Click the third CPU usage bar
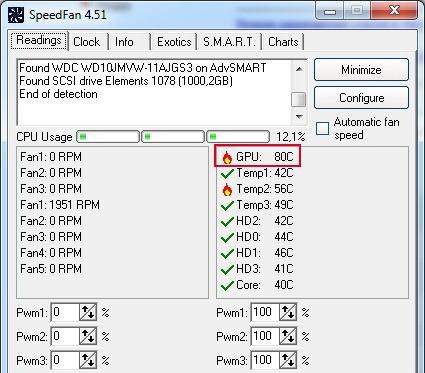The height and width of the screenshot is (373, 425). tap(238, 137)
